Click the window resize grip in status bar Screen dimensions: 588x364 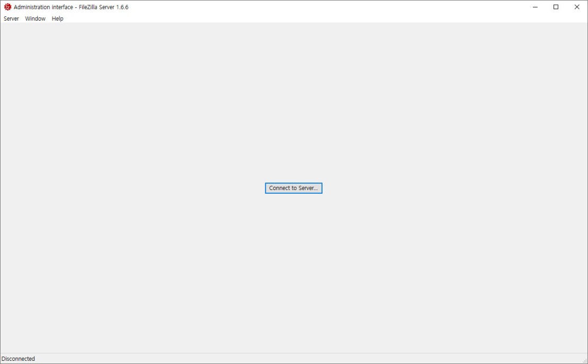point(584,360)
